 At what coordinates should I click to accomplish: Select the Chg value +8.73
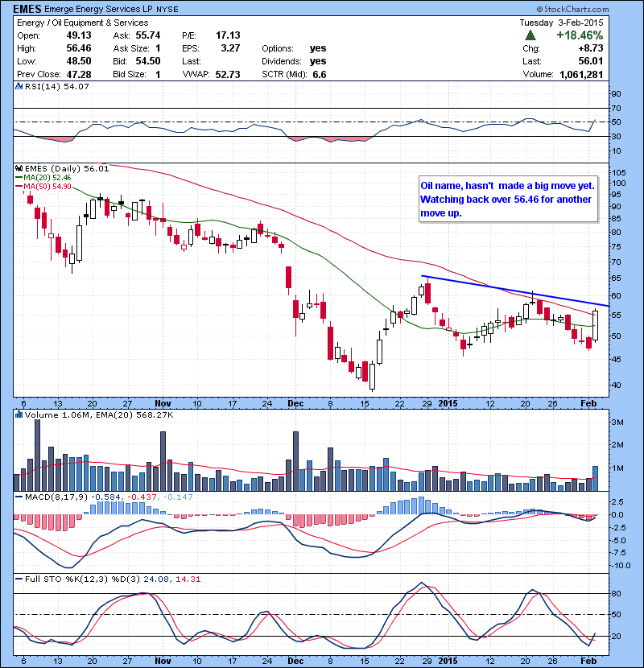591,48
